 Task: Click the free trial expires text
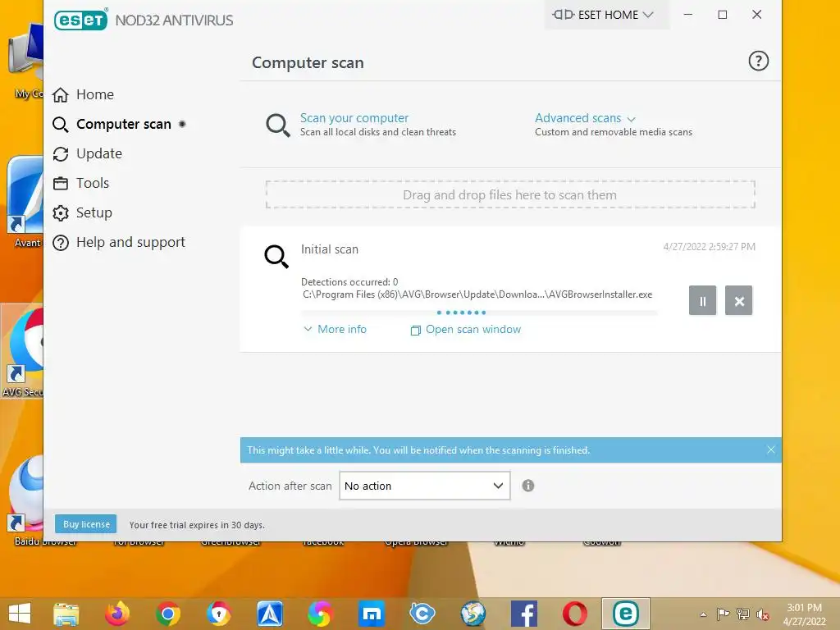click(x=197, y=525)
